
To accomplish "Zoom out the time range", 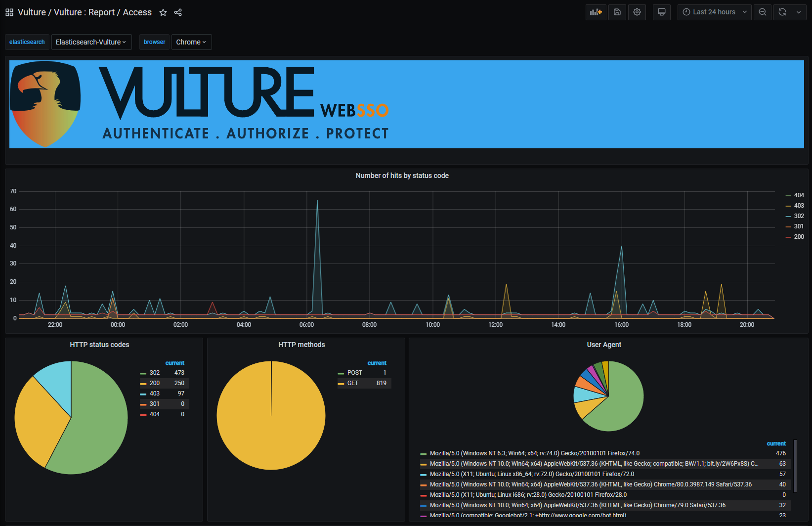I will [x=763, y=12].
